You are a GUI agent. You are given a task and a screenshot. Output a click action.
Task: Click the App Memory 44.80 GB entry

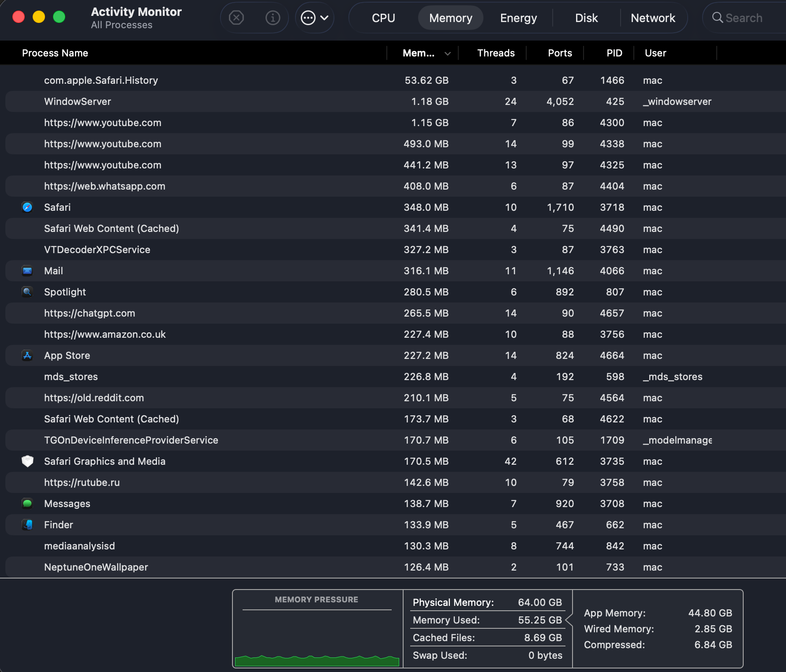(658, 613)
